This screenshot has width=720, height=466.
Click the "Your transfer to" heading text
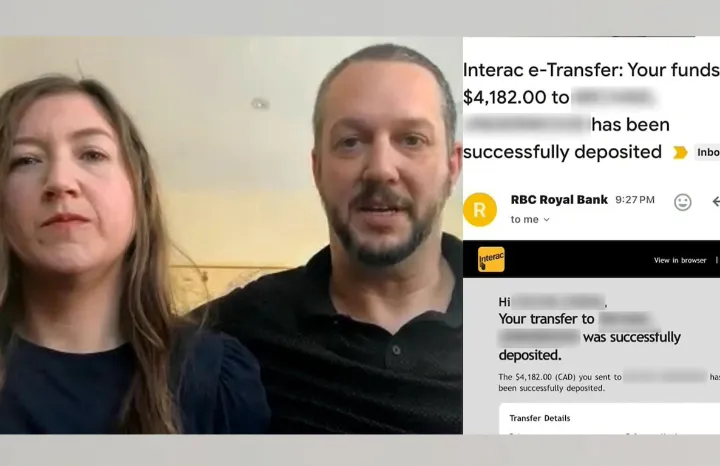[x=546, y=319]
